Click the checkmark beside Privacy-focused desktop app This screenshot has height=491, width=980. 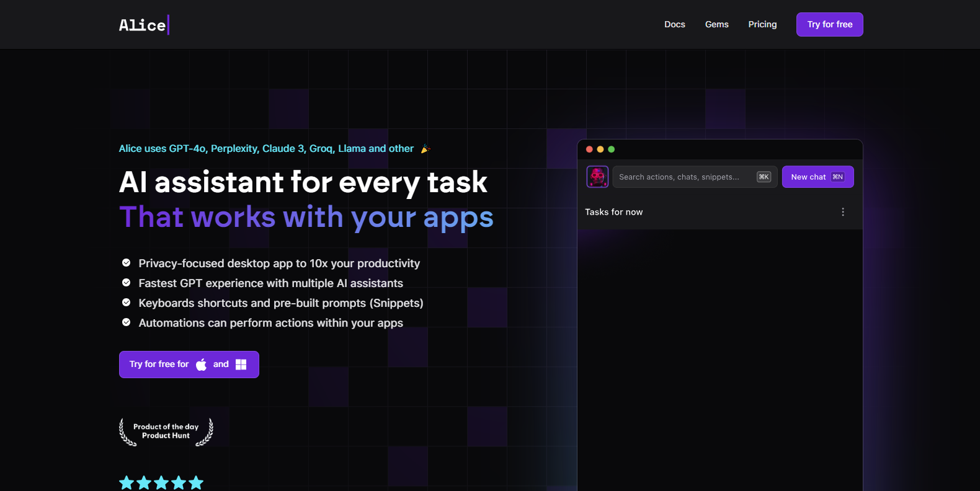(126, 263)
